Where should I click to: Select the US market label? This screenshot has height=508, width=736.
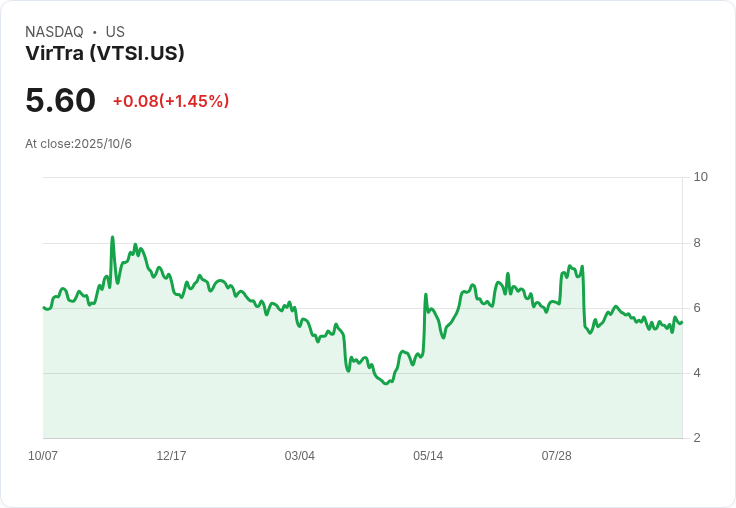point(115,32)
